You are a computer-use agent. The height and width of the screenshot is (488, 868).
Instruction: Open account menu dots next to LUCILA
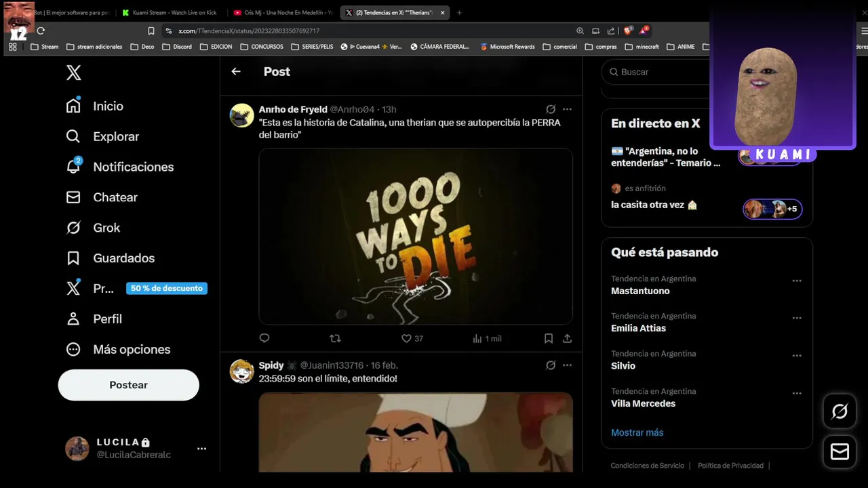click(x=201, y=449)
